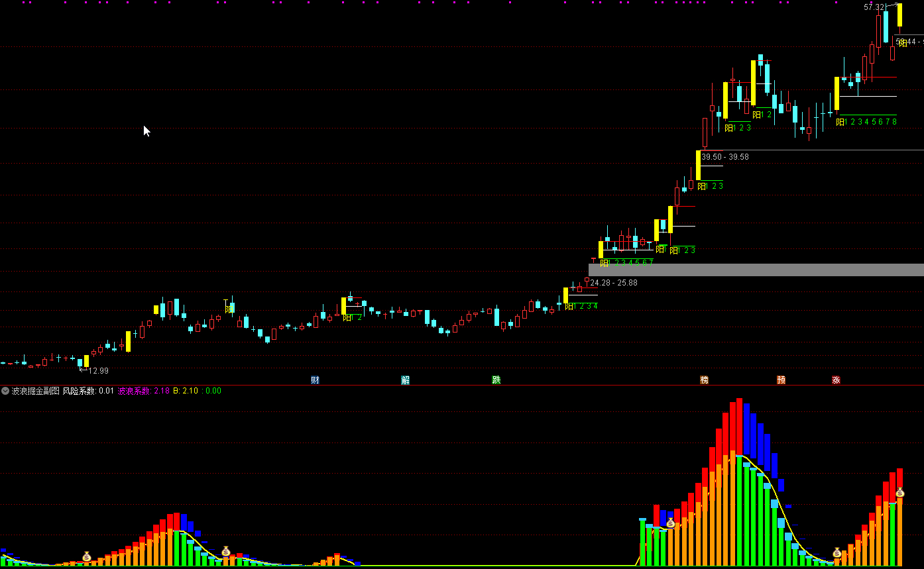Click the rightmost money bag signal icon
The image size is (924, 569).
coord(899,492)
